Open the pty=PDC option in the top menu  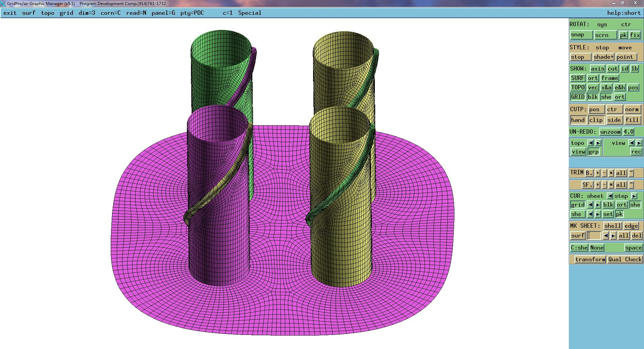click(x=192, y=13)
